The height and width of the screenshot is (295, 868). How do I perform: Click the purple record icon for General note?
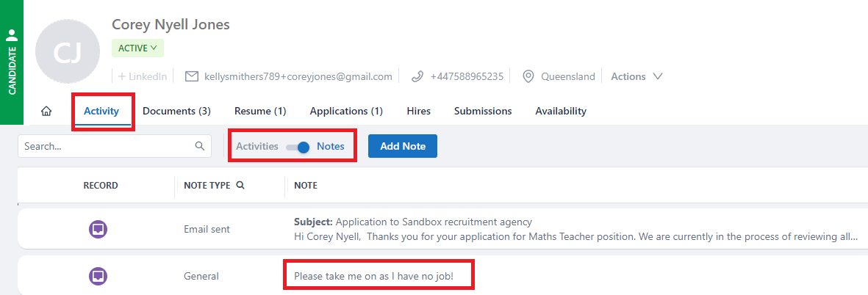point(98,276)
